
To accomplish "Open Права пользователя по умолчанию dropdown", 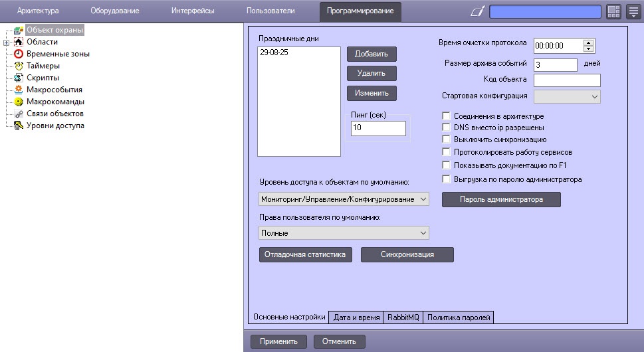I will pyautogui.click(x=344, y=233).
